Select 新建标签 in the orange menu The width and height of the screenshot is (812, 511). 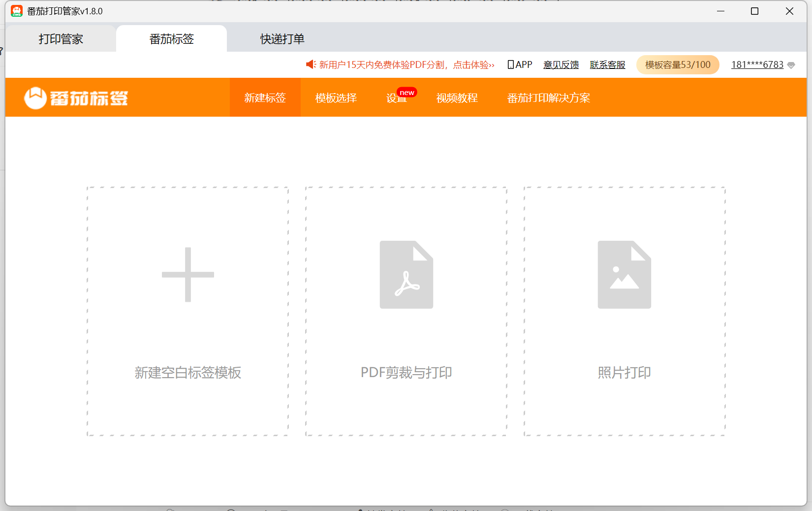pos(265,97)
